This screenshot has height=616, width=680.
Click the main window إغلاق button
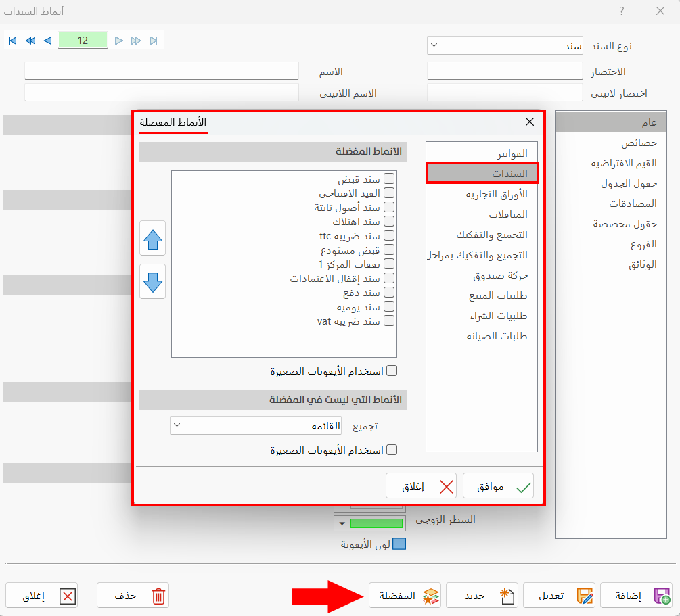click(42, 596)
